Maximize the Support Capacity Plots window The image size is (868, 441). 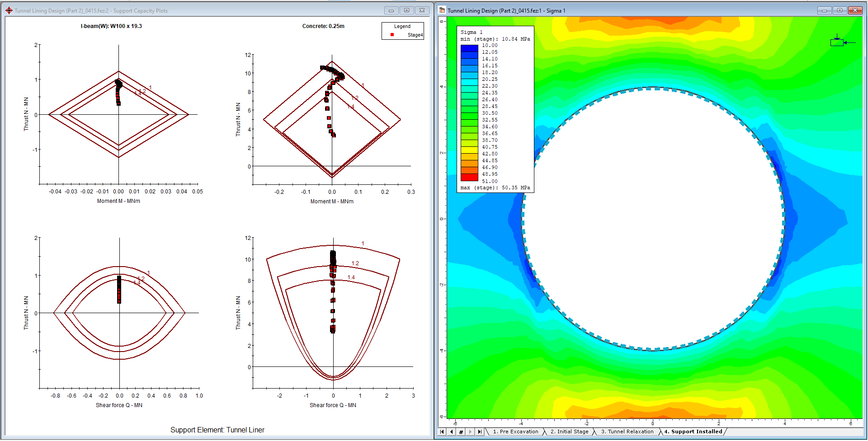406,10
